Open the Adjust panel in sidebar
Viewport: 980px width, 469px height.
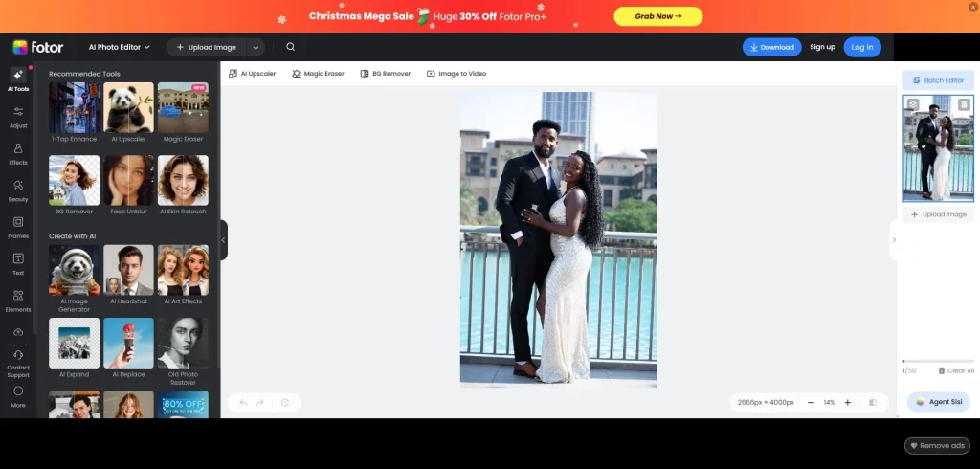point(18,116)
